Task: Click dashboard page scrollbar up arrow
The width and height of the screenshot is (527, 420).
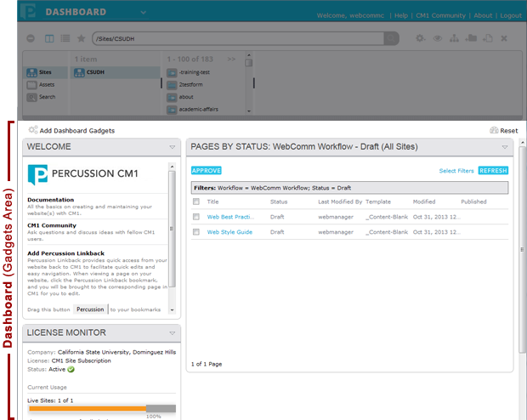Action: click(x=522, y=143)
